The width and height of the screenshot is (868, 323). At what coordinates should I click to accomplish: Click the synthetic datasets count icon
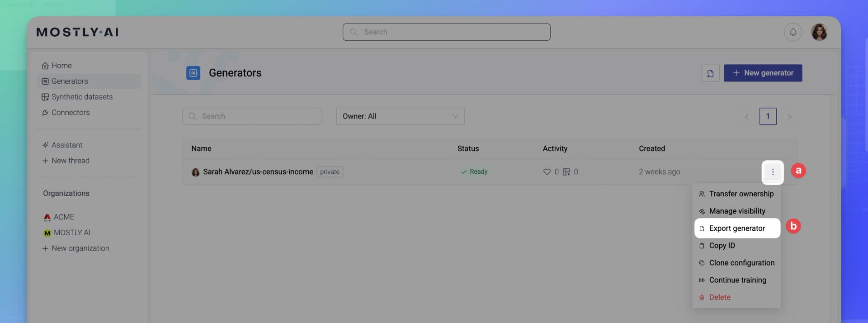(566, 172)
